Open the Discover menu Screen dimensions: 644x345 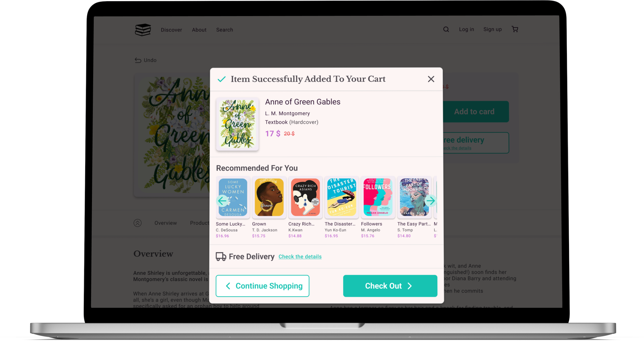pos(171,30)
